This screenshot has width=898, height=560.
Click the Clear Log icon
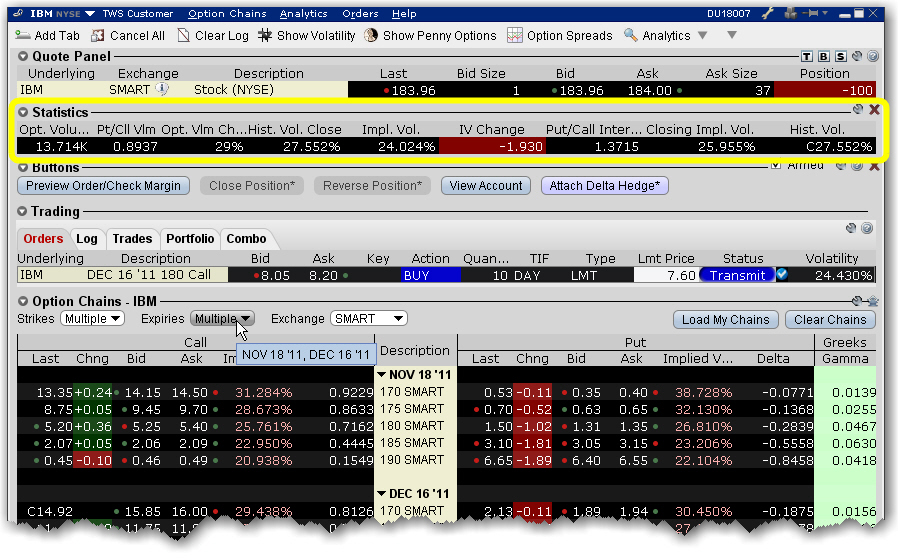(184, 35)
